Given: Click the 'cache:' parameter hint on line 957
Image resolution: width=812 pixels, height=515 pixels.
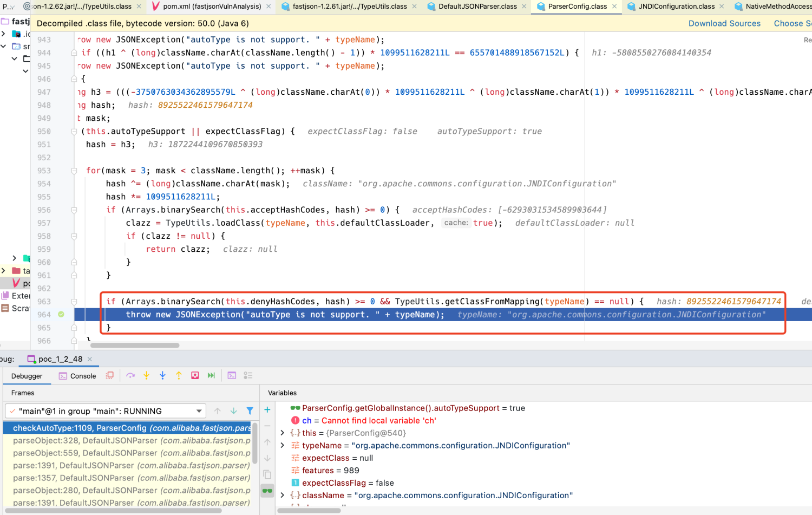Looking at the screenshot, I should coord(456,223).
